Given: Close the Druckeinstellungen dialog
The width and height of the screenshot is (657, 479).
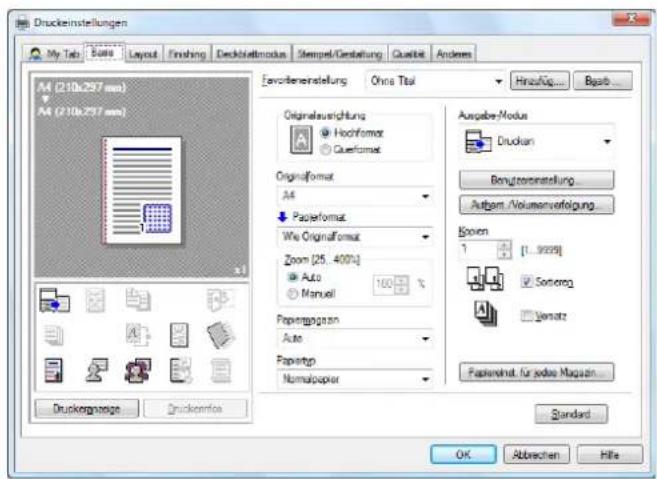Looking at the screenshot, I should coord(631,18).
